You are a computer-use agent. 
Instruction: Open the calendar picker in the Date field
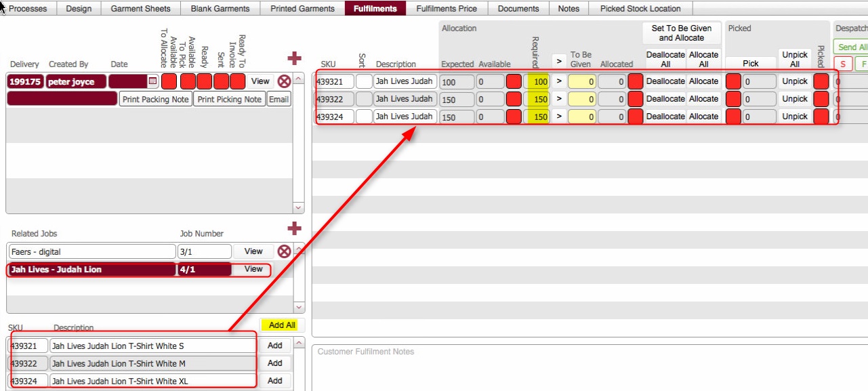coord(152,81)
